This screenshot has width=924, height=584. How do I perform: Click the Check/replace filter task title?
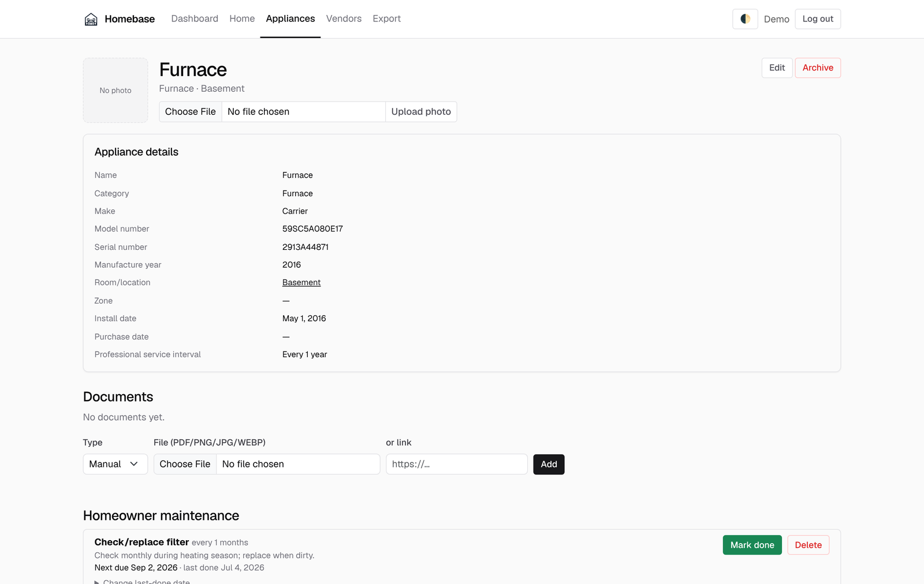(x=141, y=542)
